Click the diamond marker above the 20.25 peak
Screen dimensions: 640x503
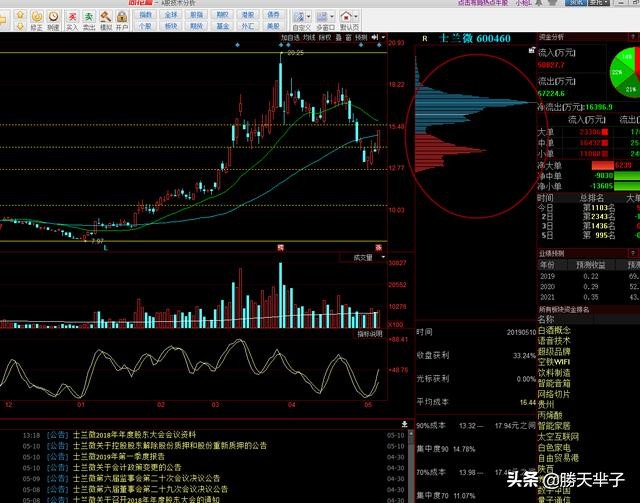point(281,45)
